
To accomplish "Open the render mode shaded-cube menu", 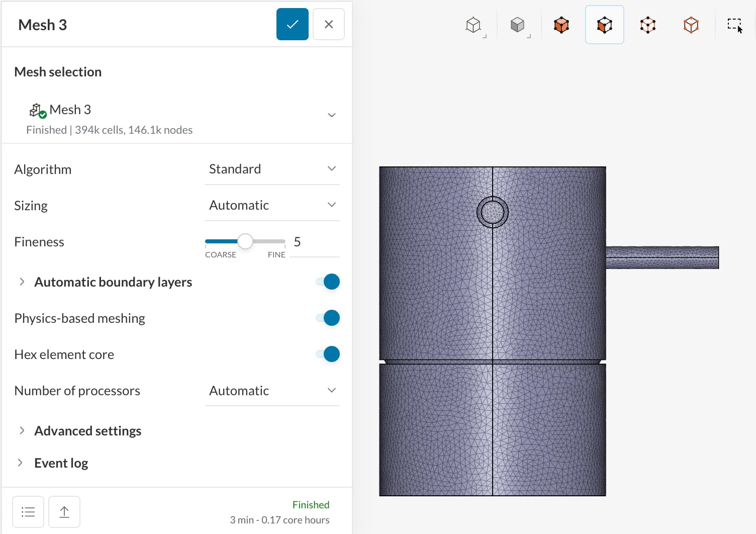I will tap(518, 25).
